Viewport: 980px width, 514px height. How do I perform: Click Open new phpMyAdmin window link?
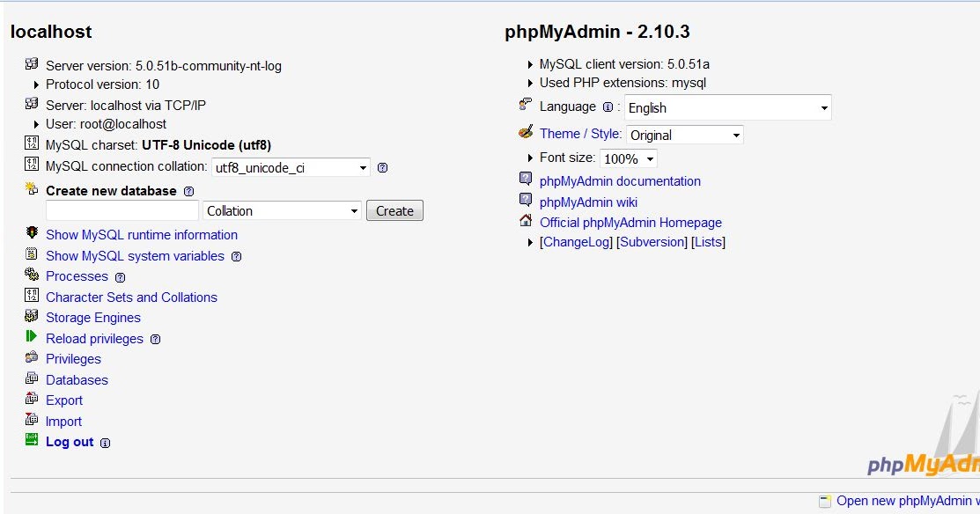click(908, 501)
